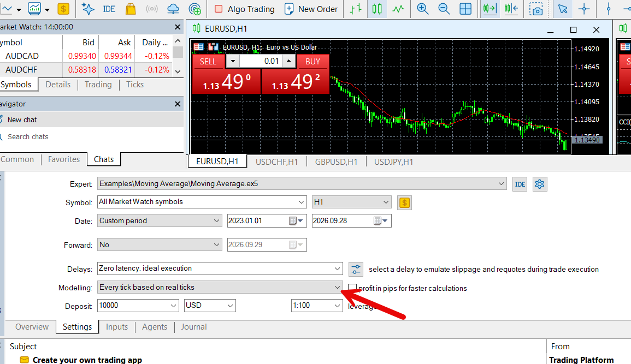Take a chart screenshot with camera icon
The height and width of the screenshot is (364, 631).
click(x=536, y=9)
